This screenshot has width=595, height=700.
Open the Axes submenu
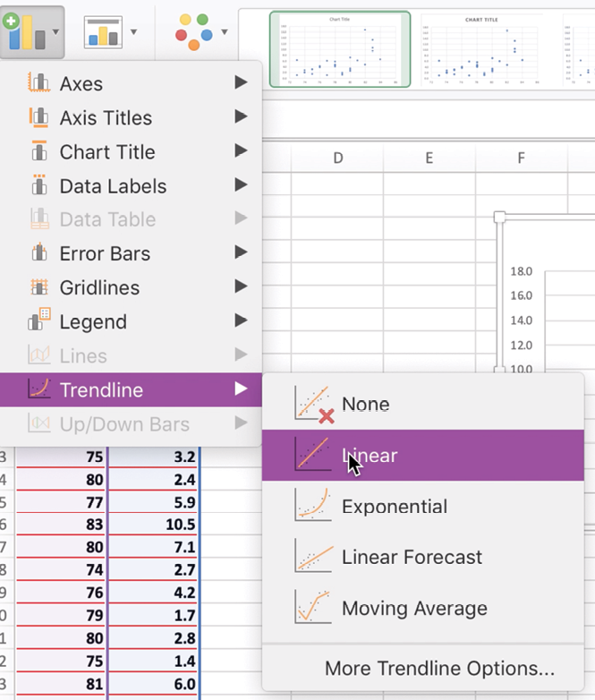coord(81,83)
